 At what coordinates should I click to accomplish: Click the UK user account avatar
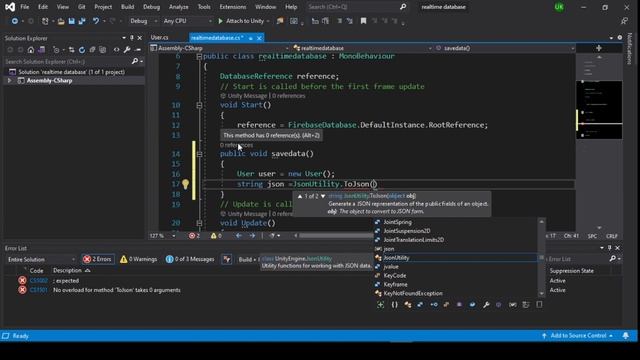[x=559, y=7]
